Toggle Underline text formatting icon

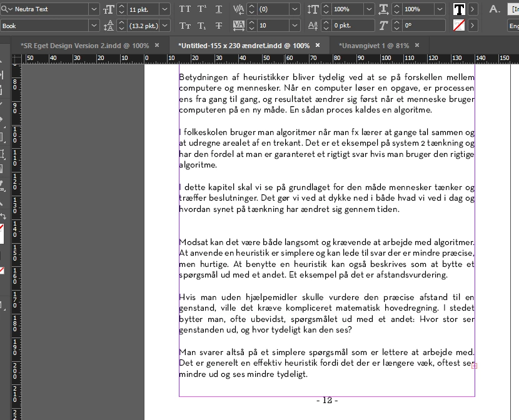click(x=219, y=9)
